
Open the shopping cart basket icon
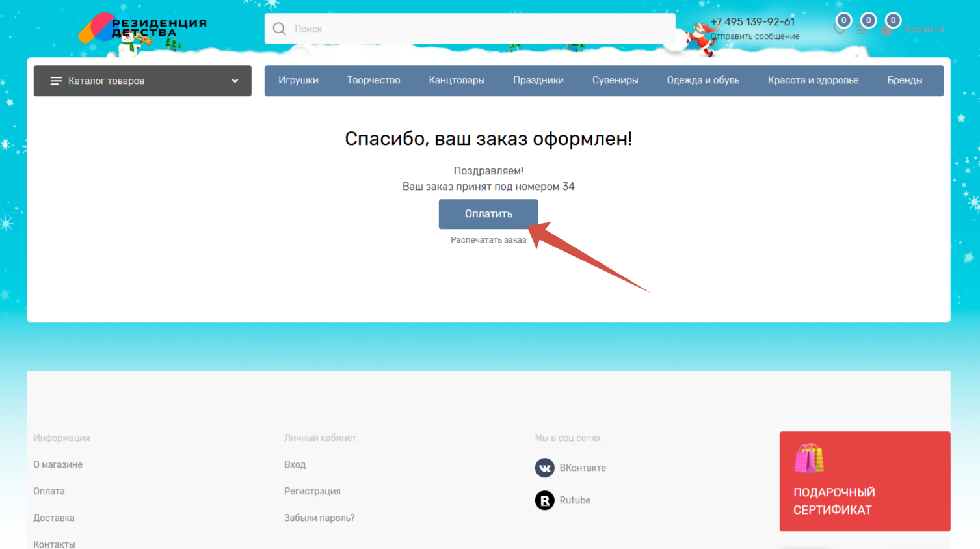pos(888,29)
